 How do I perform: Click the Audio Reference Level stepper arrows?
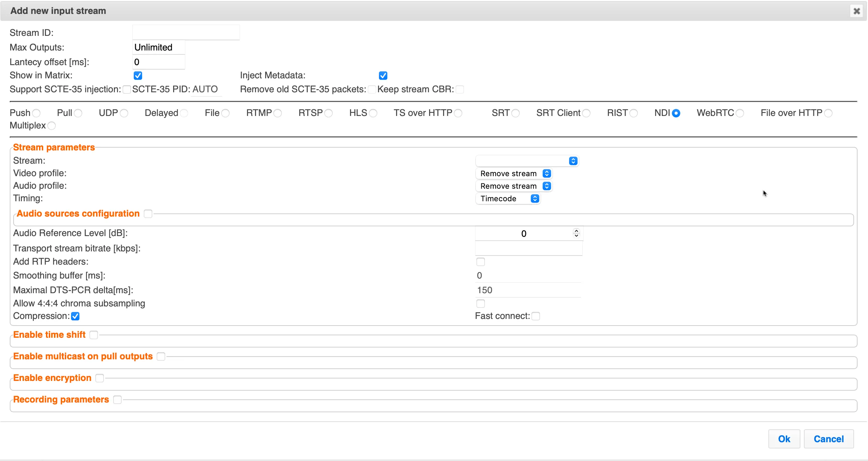coord(576,233)
